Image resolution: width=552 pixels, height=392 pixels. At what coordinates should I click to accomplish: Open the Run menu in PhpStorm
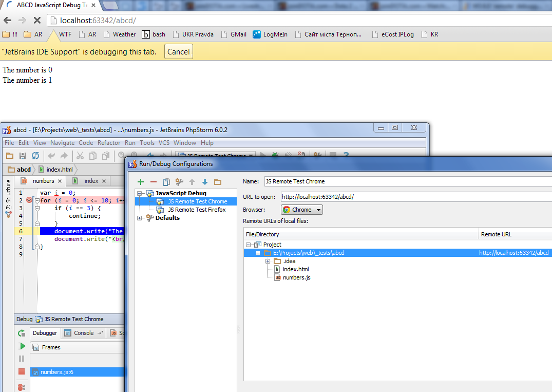pyautogui.click(x=130, y=143)
